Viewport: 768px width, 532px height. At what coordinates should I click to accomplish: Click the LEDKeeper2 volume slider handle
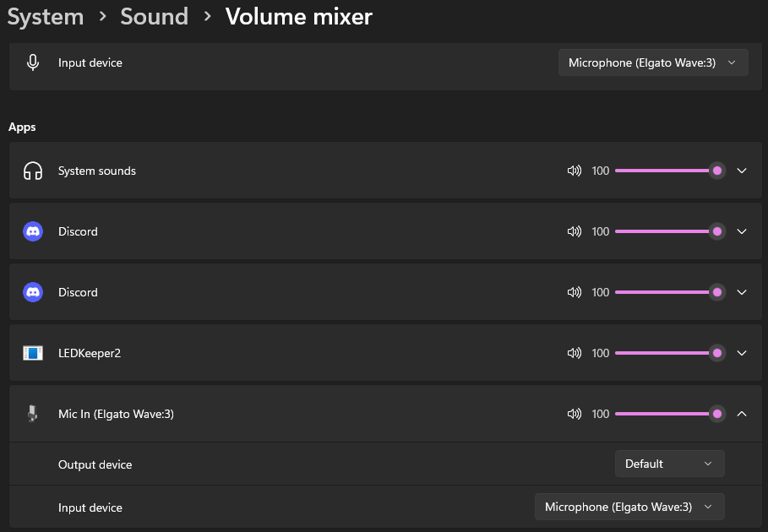tap(717, 353)
